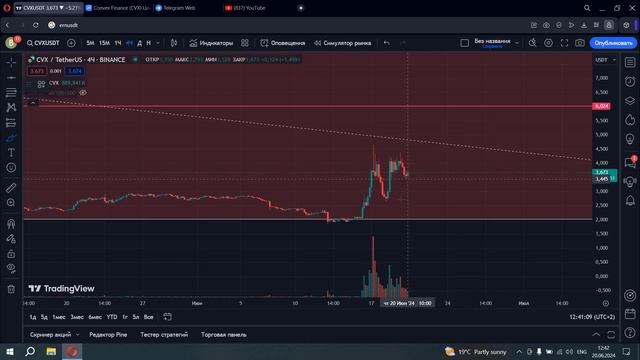Select the trend line drawing tool
Screen dimensions: 640x360
11,78
